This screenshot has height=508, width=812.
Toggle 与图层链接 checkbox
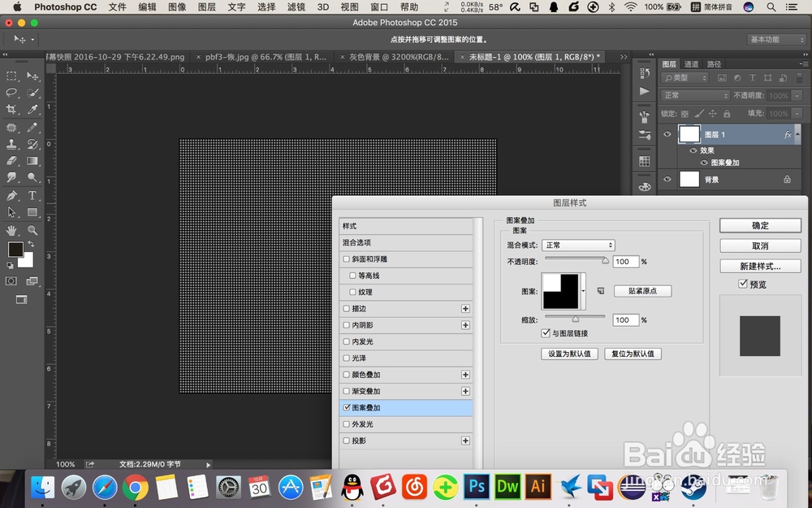pos(546,333)
